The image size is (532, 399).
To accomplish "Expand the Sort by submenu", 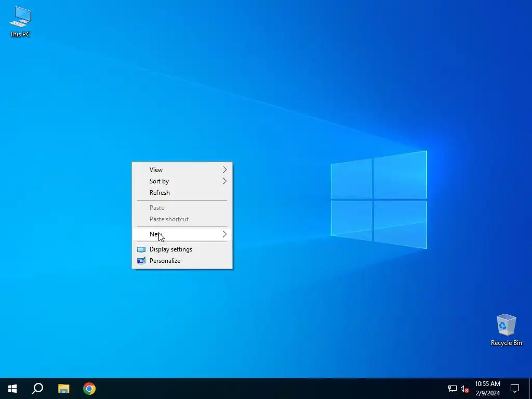I will [x=182, y=181].
